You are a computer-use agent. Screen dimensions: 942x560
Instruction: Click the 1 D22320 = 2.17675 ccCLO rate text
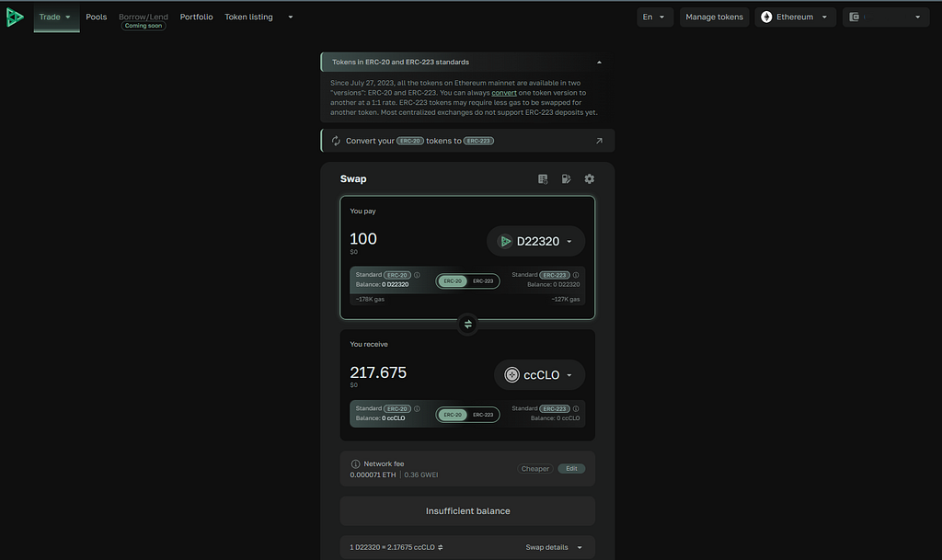(392, 547)
